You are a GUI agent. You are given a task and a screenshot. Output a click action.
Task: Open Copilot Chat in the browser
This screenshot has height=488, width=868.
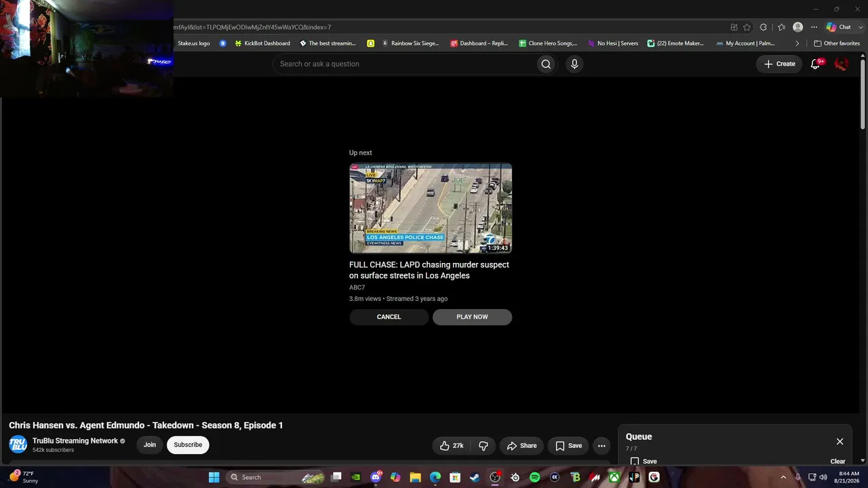point(839,27)
